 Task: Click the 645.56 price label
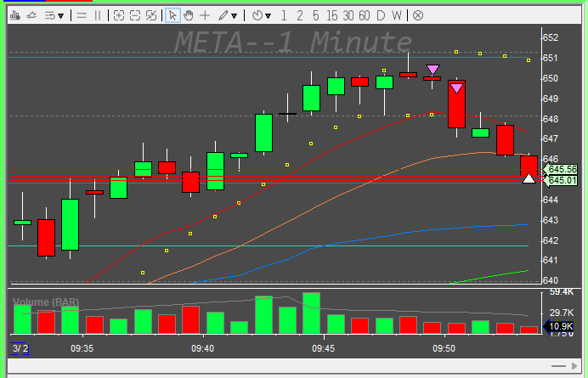point(562,170)
